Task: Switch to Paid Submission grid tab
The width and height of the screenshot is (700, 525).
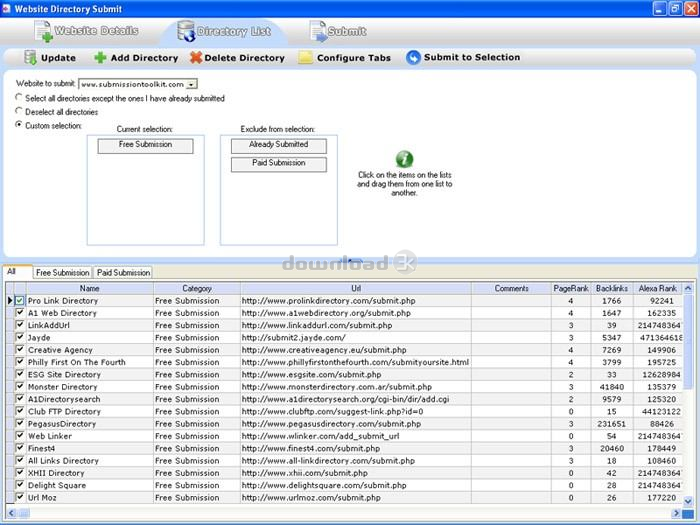Action: [123, 272]
